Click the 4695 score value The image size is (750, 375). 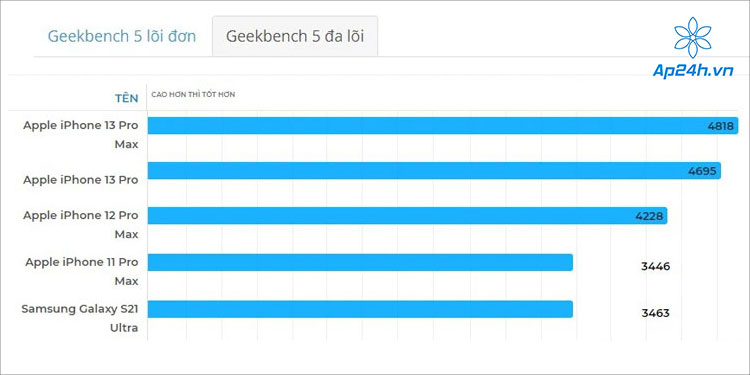click(703, 171)
